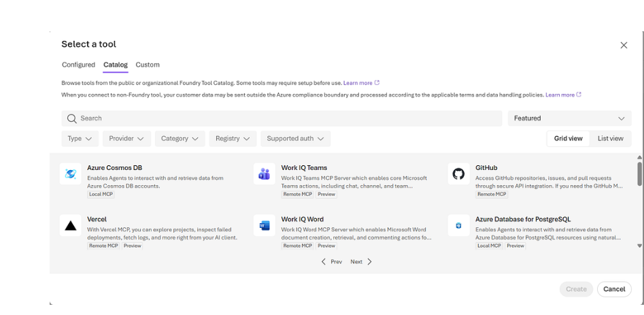Select the Vercel title text
Viewport: 644px width, 315px height.
point(97,219)
